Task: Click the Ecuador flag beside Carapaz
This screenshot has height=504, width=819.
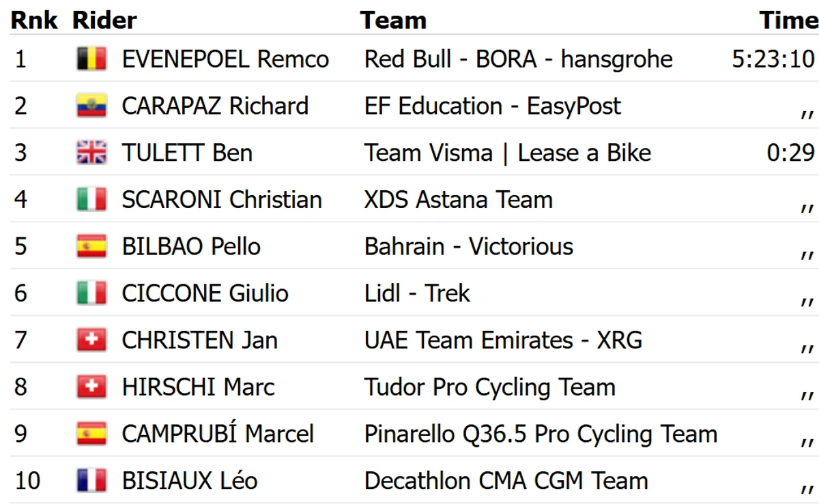Action: [x=91, y=106]
